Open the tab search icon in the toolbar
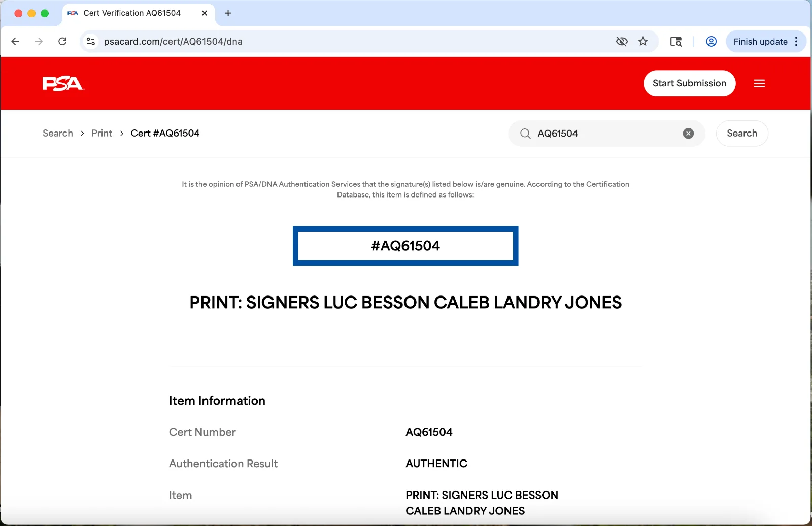The width and height of the screenshot is (812, 526). tap(676, 42)
